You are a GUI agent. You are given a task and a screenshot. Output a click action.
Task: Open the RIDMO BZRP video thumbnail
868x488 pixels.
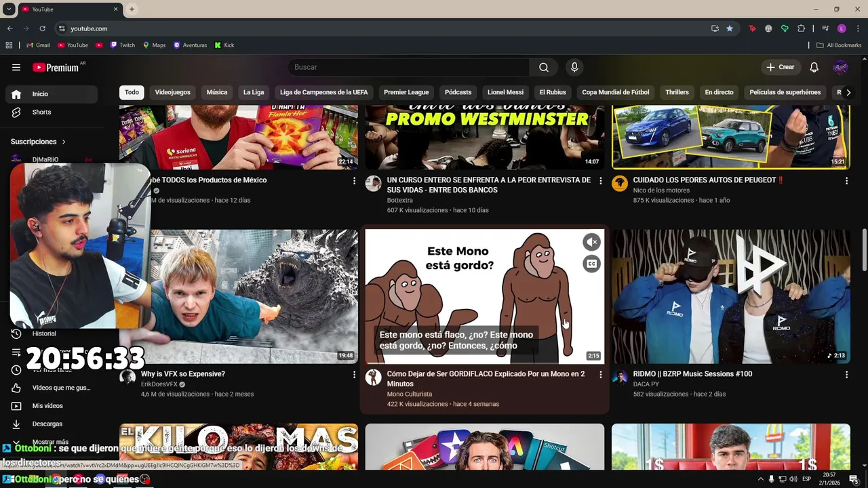click(730, 296)
